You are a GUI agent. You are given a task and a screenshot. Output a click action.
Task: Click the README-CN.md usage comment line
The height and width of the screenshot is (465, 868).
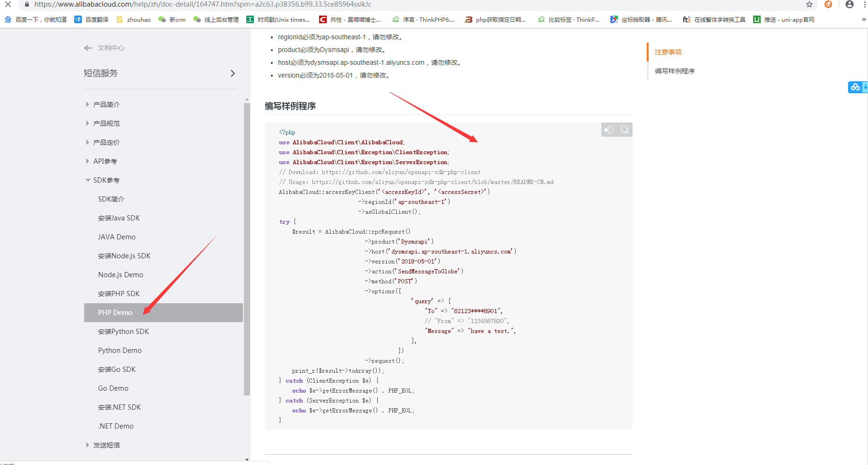(416, 182)
